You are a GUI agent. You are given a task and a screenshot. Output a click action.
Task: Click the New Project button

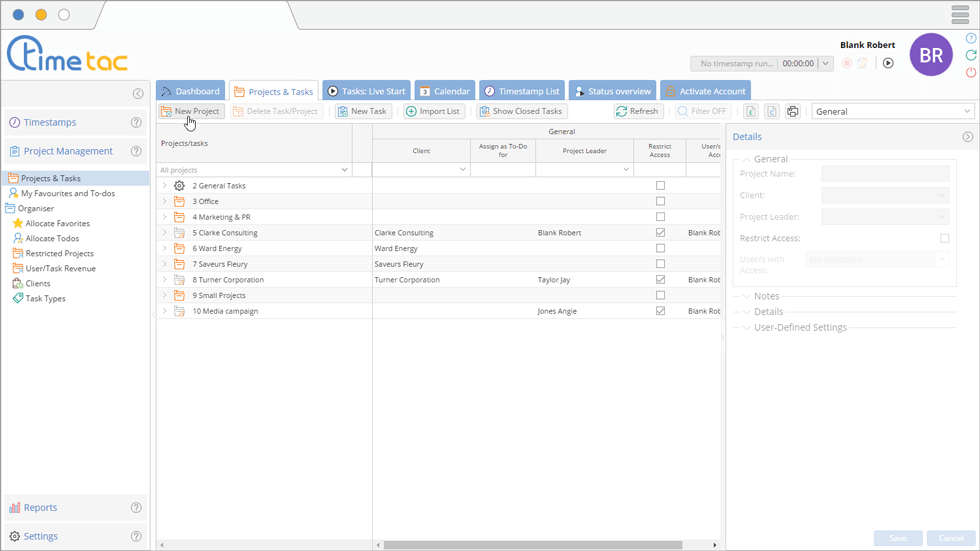[x=191, y=111]
